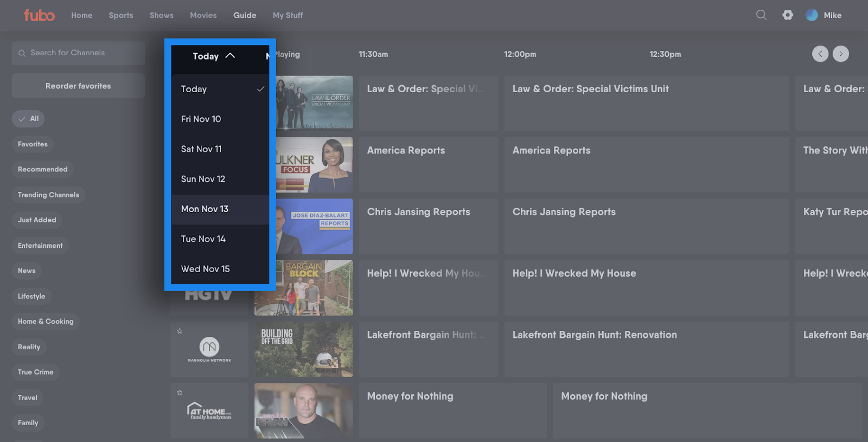Filter channels by News
Screen dimensions: 868x442
tap(27, 271)
